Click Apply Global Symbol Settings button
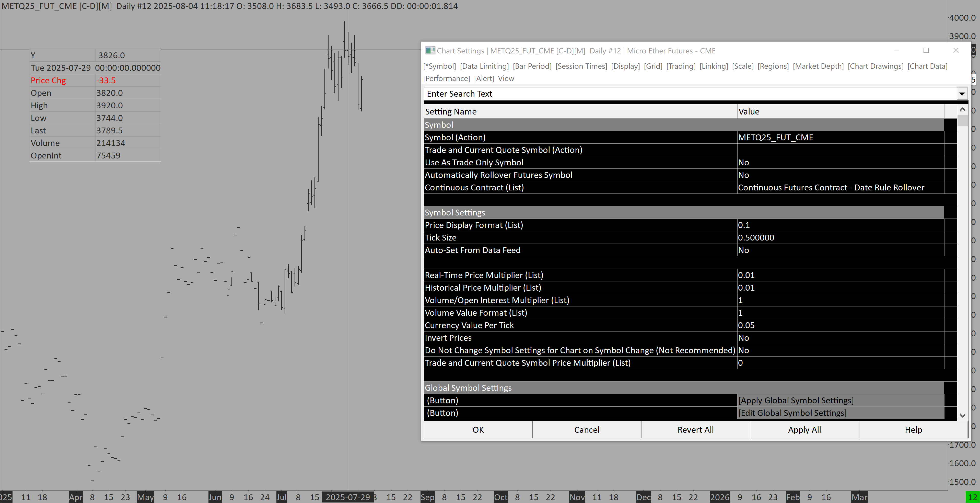980x503 pixels. (796, 400)
